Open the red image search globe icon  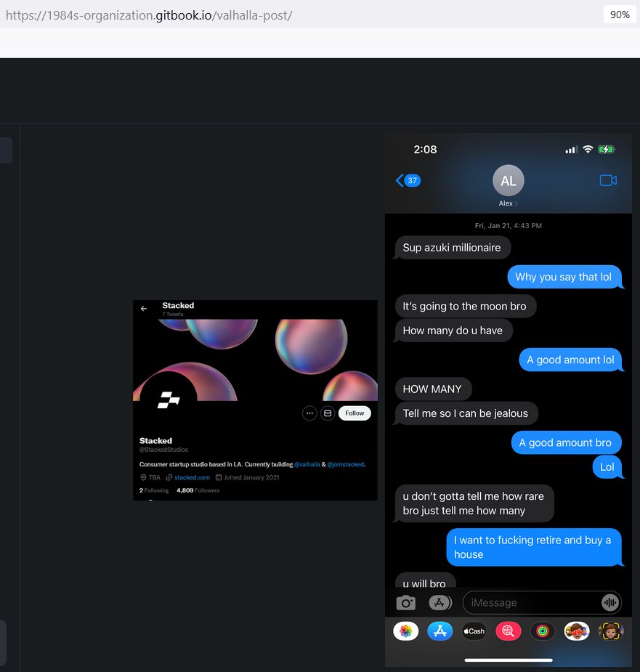508,631
